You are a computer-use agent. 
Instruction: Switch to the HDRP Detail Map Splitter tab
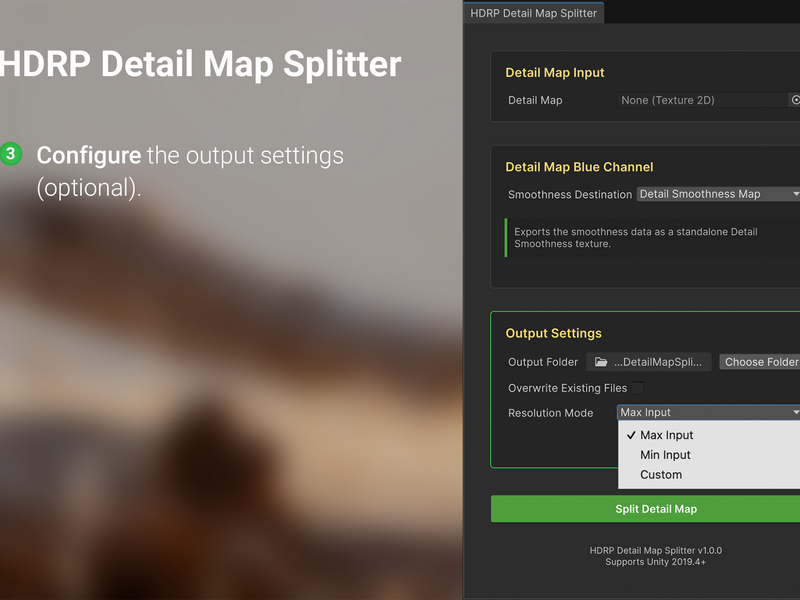[x=533, y=13]
